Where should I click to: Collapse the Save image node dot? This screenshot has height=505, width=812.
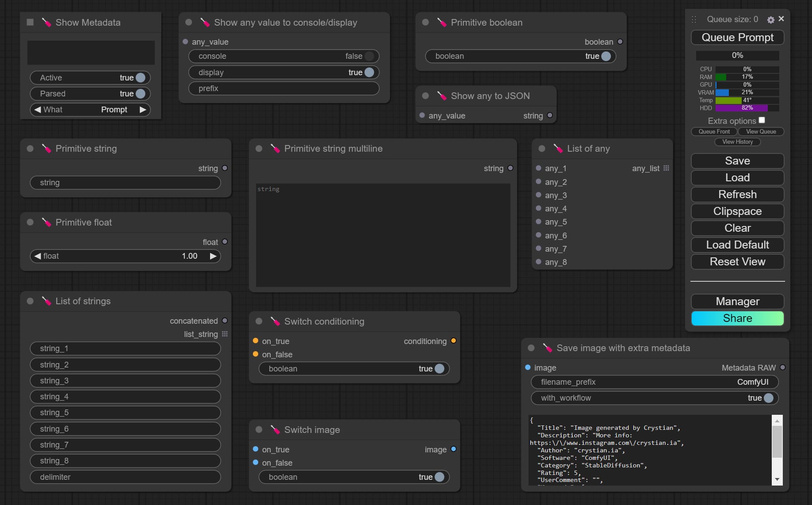point(531,348)
